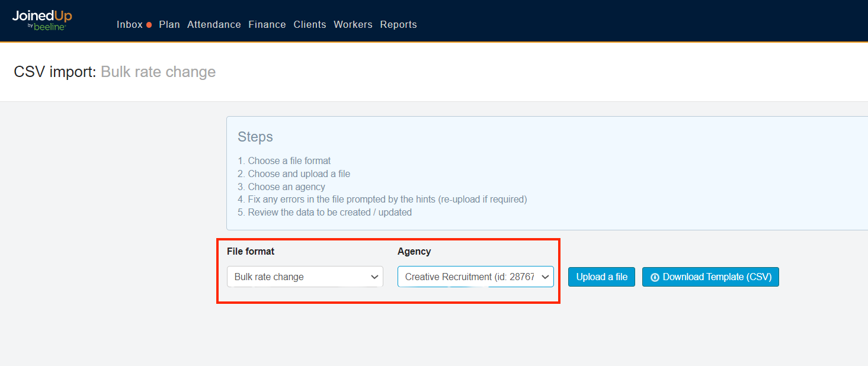
Task: Switch to the Reports section
Action: (x=398, y=25)
